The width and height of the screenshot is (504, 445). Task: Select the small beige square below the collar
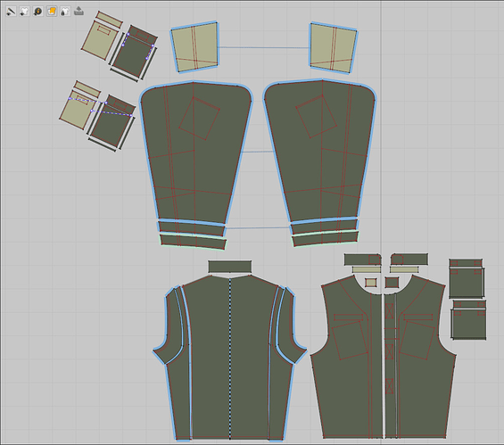tap(370, 283)
